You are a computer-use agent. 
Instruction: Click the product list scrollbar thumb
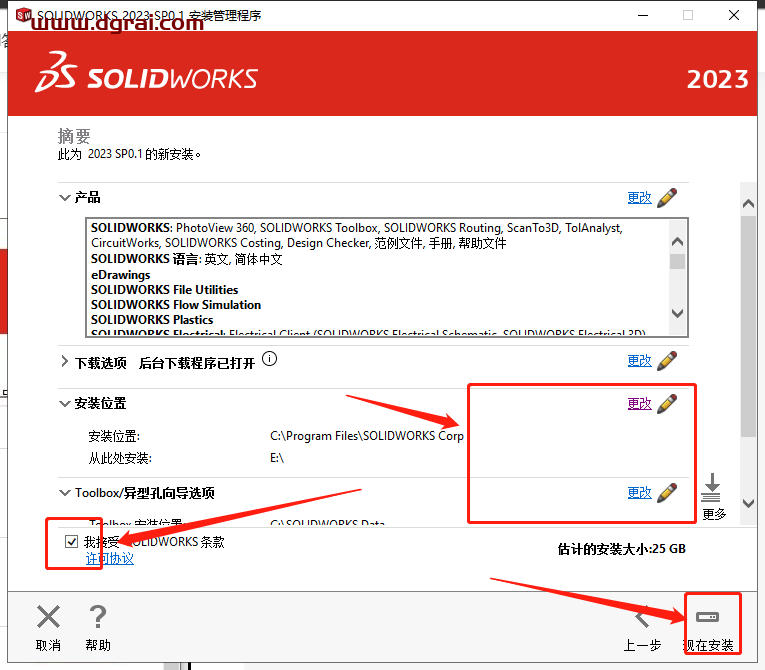[677, 261]
